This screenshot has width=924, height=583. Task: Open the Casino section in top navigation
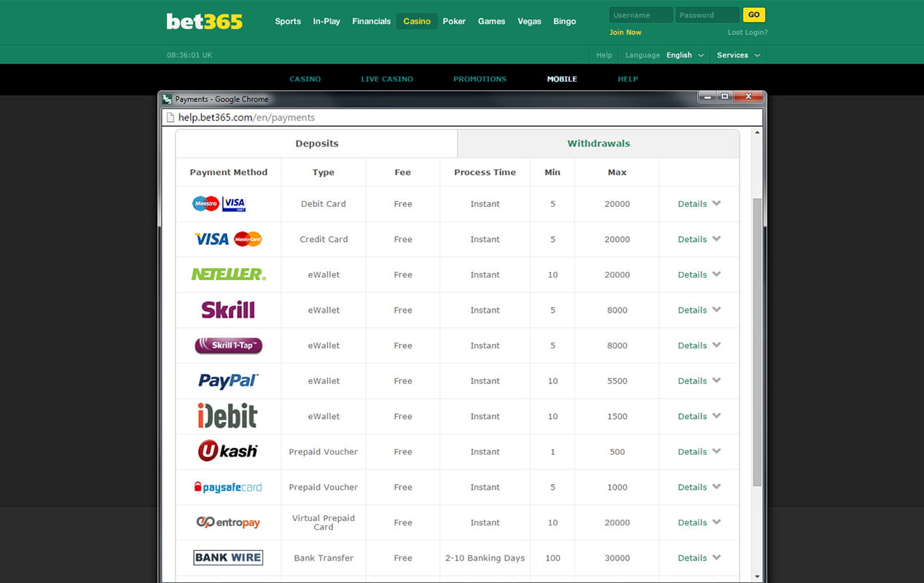point(417,21)
